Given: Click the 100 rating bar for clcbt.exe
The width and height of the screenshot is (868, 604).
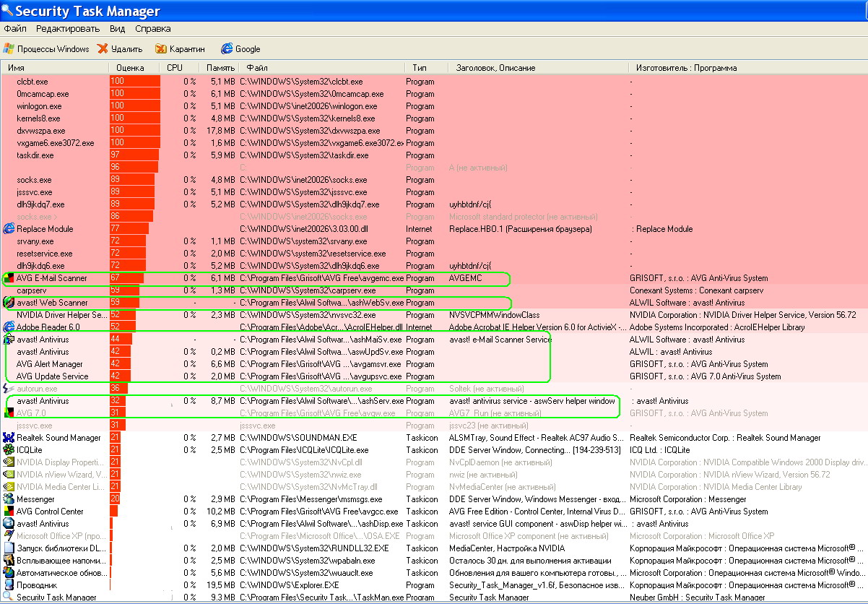Looking at the screenshot, I should click(135, 82).
